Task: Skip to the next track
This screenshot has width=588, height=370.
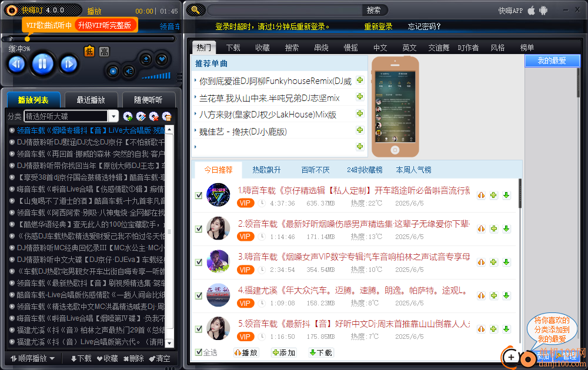Action: coord(69,64)
